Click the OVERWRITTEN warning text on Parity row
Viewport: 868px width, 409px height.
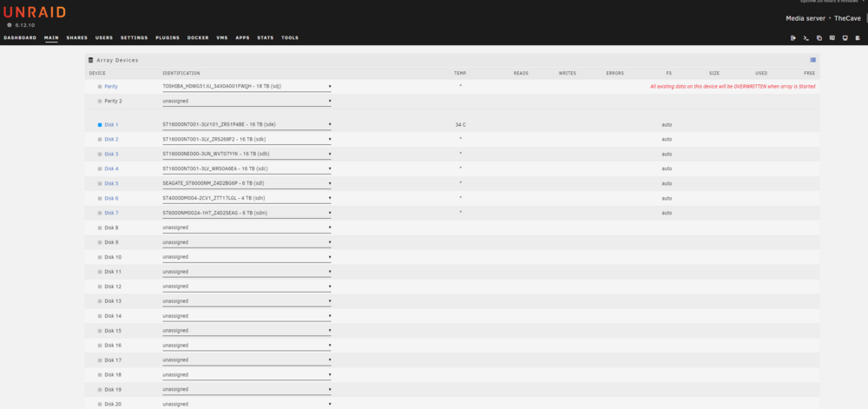733,86
